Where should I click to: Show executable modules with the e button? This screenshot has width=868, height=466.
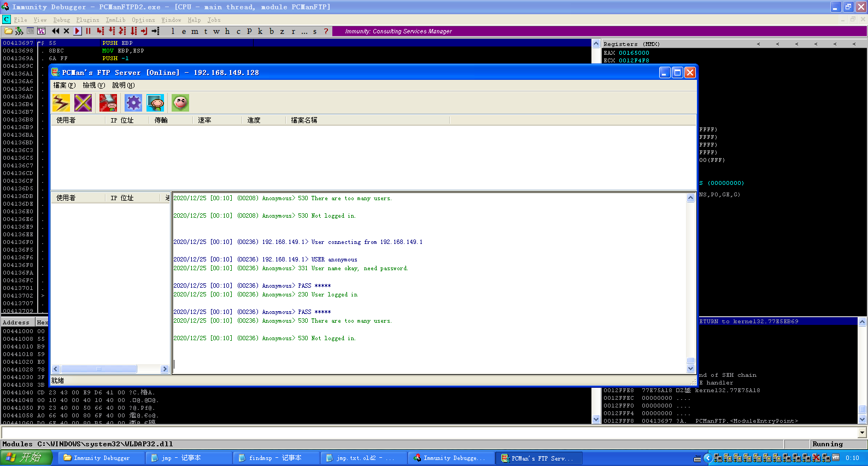coord(184,31)
